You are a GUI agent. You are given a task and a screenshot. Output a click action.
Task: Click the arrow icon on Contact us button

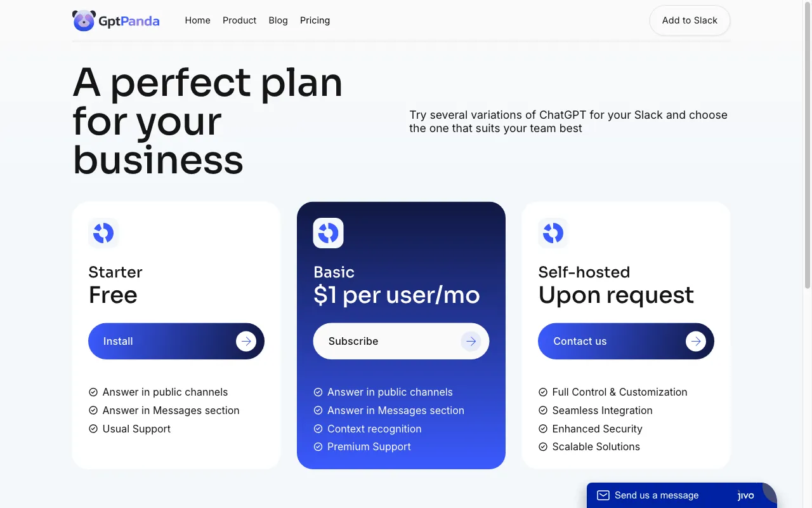(x=696, y=341)
